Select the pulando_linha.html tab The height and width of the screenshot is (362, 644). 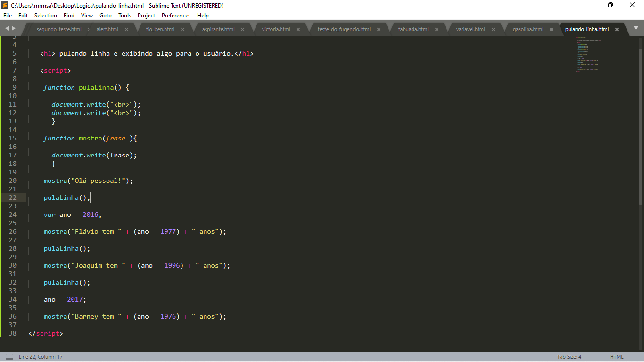point(587,29)
